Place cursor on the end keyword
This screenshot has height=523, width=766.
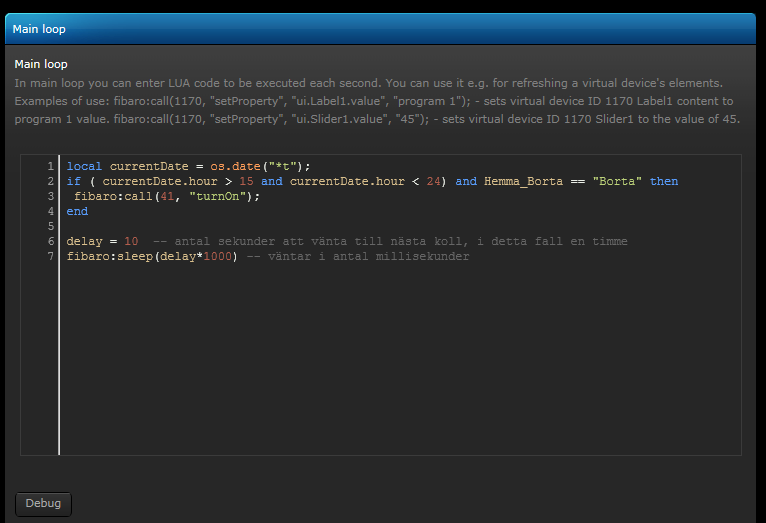[x=77, y=212]
